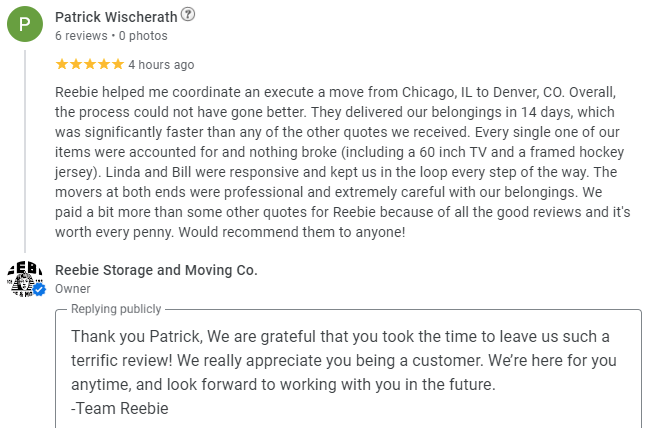Screen dimensions: 646x428
Task: Click the second rating star
Action: coord(76,65)
